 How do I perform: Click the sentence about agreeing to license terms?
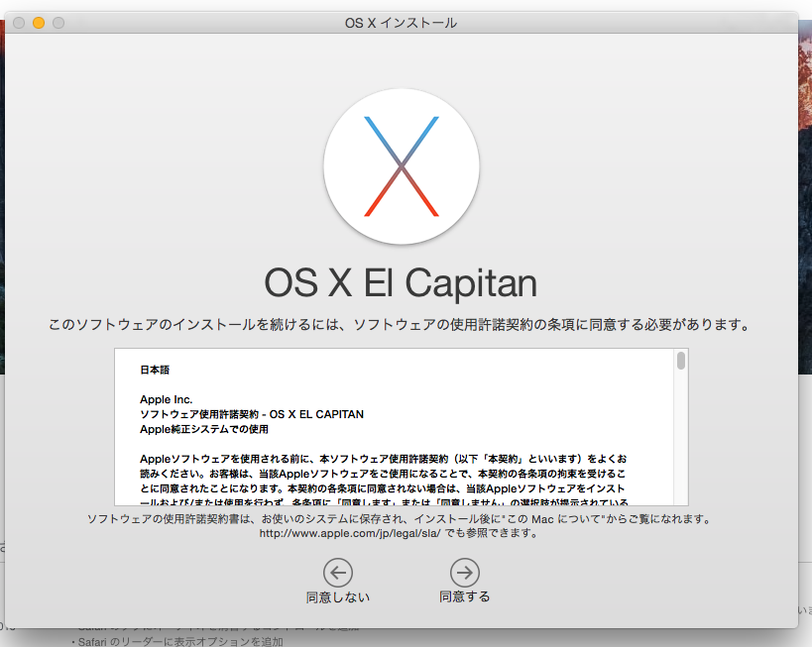[x=400, y=325]
